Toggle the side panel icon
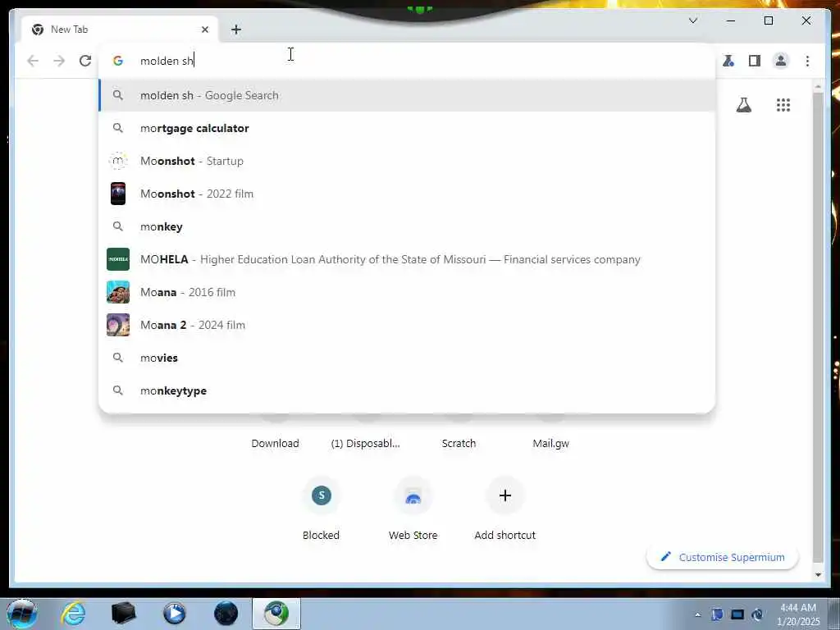This screenshot has width=840, height=630. coord(755,61)
